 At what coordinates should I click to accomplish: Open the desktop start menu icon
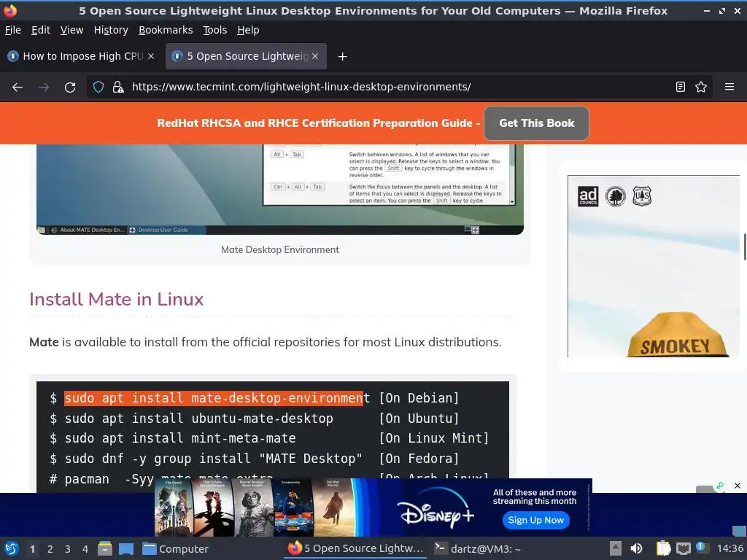click(x=12, y=548)
